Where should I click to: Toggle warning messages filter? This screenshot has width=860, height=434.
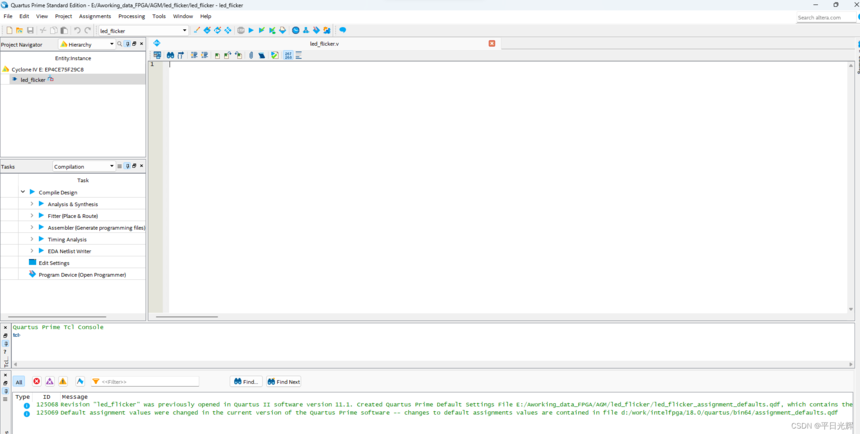point(63,381)
